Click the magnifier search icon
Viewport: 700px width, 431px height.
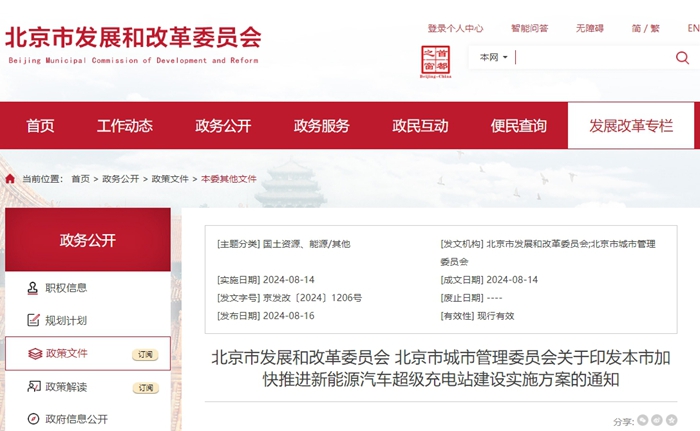click(682, 58)
